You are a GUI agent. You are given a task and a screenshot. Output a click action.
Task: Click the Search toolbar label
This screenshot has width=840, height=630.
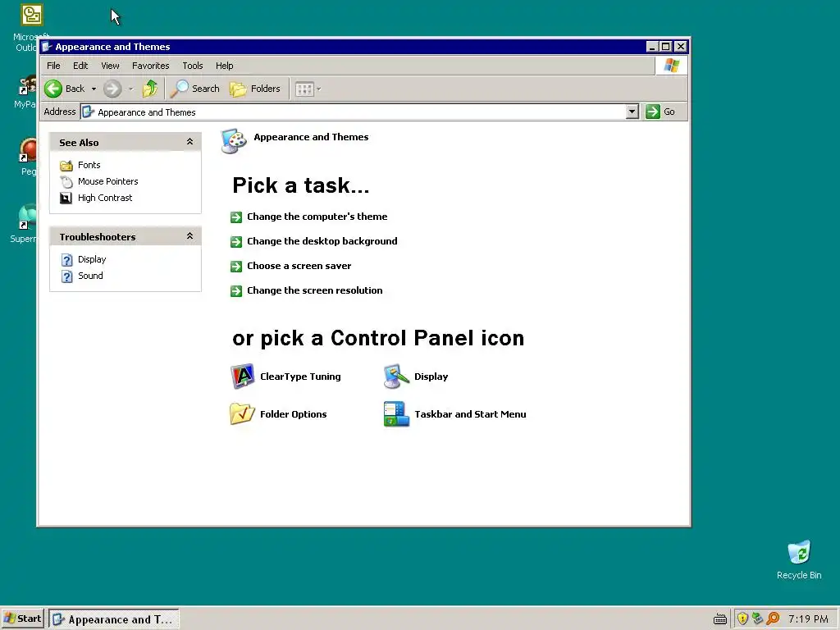[x=206, y=89]
